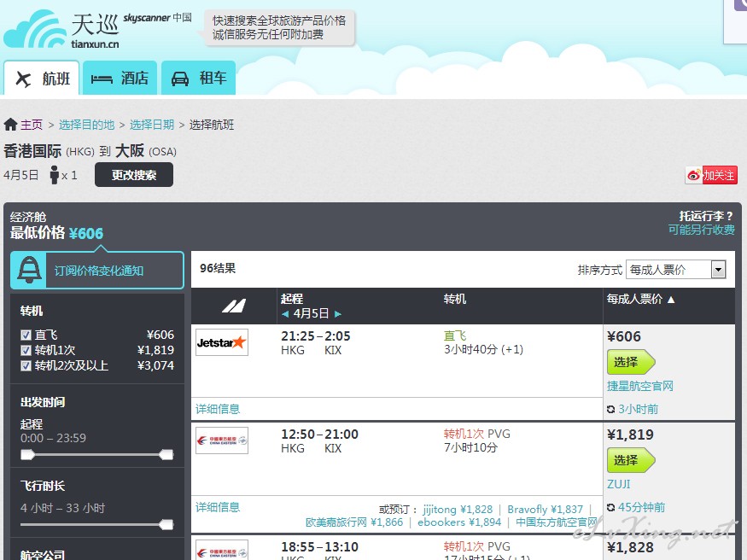
Task: Click the home icon in breadcrumb
Action: (10, 125)
